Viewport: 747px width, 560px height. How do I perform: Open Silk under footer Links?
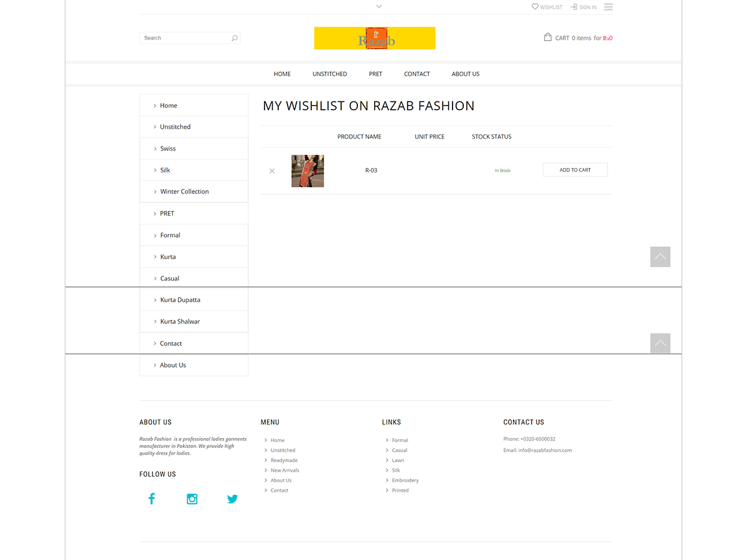[396, 470]
